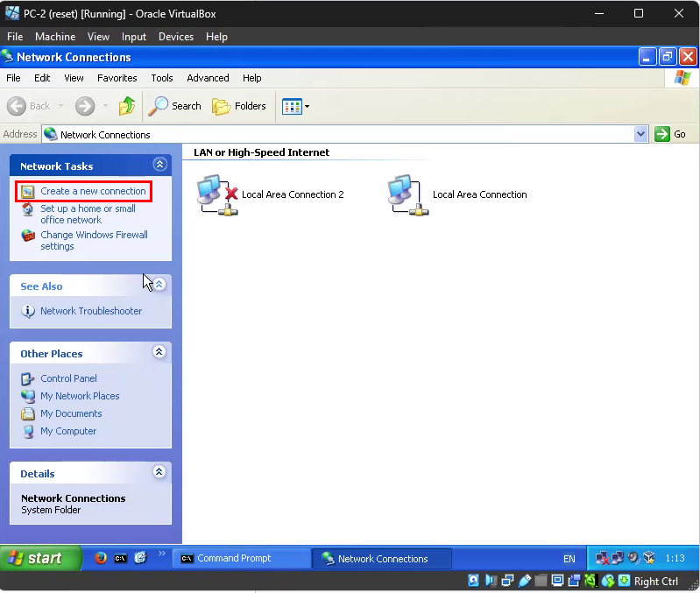
Task: Toggle the Folders pane toolbar button
Action: click(x=239, y=106)
